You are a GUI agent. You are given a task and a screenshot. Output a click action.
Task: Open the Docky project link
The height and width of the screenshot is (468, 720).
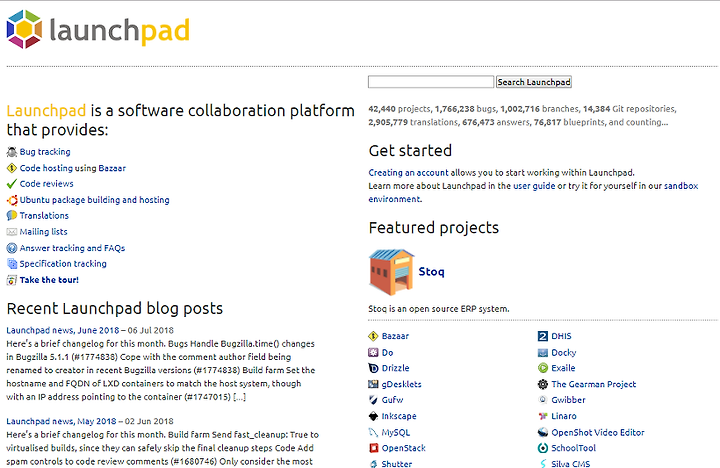click(x=564, y=352)
